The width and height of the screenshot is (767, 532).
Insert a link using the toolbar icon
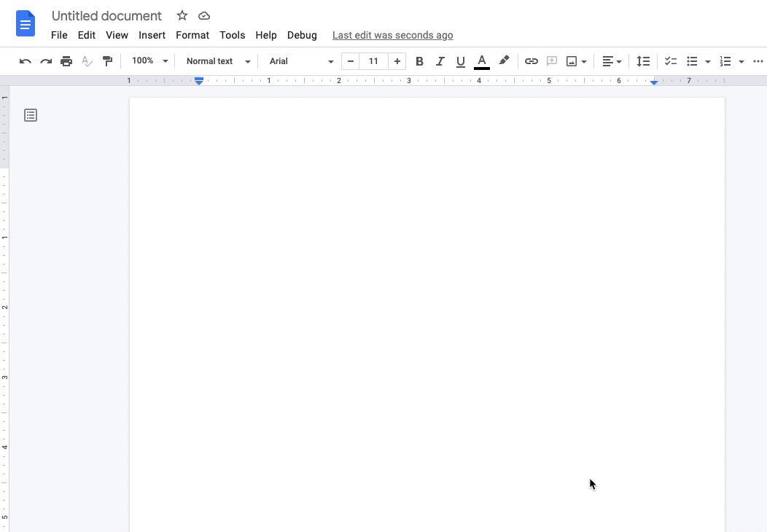click(532, 61)
